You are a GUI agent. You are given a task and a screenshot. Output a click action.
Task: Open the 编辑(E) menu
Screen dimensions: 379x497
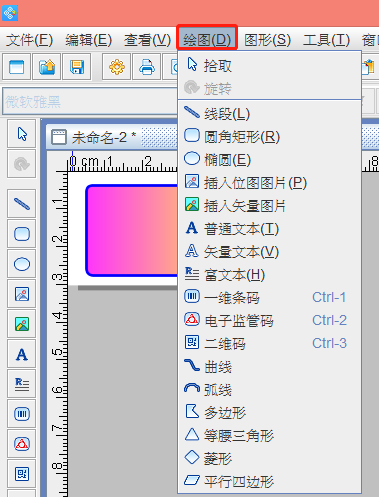coord(88,40)
